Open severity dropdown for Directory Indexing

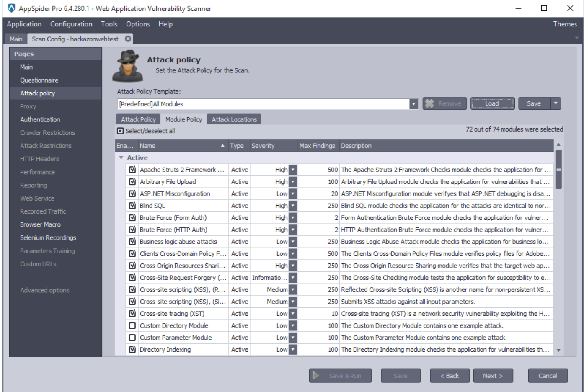(x=293, y=349)
